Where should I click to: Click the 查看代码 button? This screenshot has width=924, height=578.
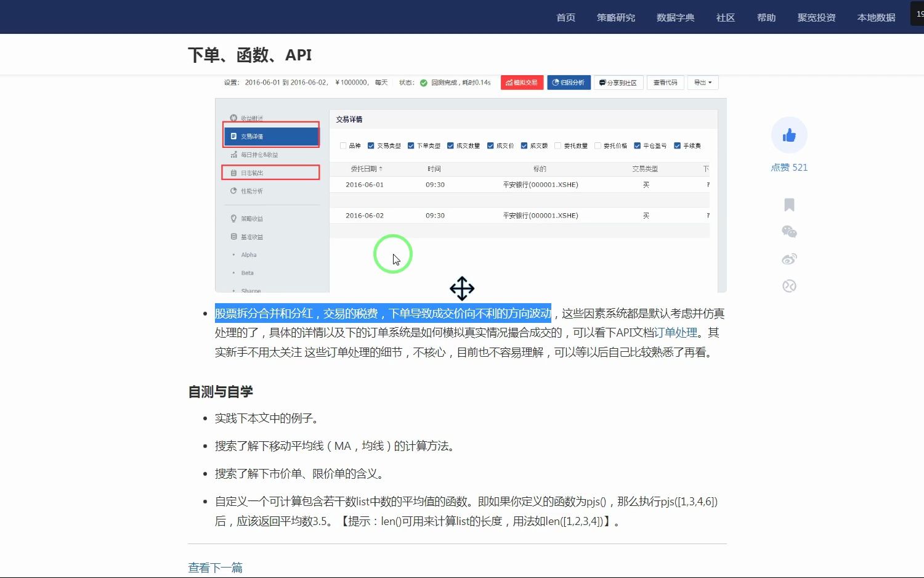(665, 83)
